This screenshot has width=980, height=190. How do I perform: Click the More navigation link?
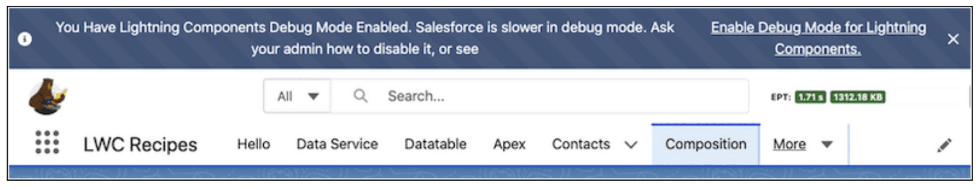click(789, 144)
